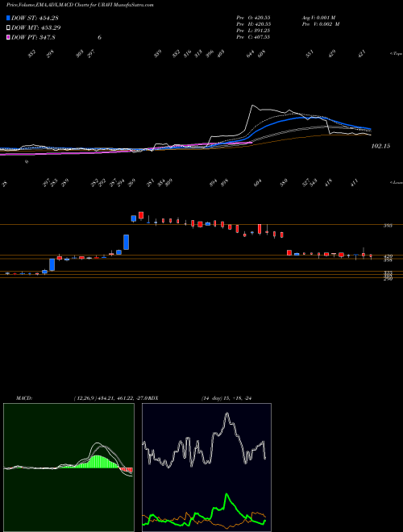
Task: Click the 'Pre L: 391.25' value
Action: (253, 31)
